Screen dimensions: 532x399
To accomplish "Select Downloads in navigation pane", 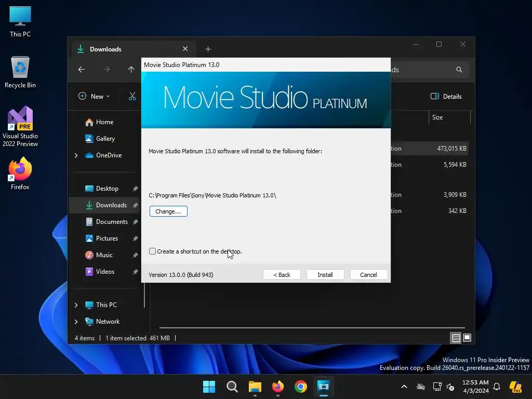I will 111,205.
